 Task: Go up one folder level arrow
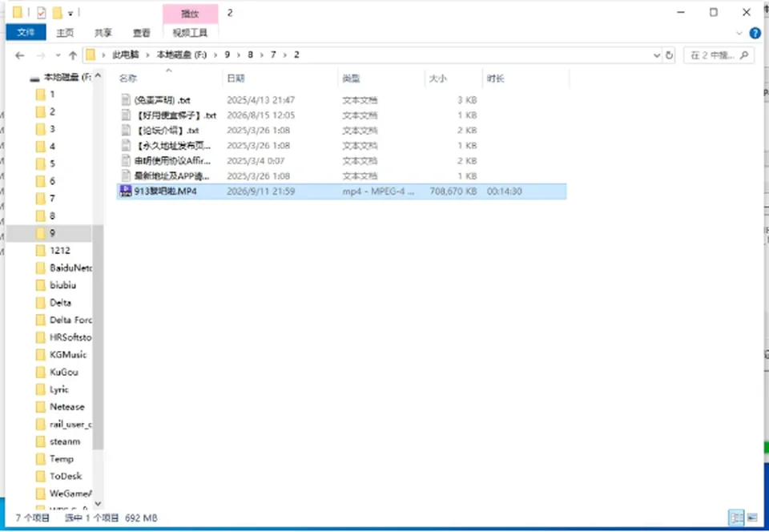(73, 55)
